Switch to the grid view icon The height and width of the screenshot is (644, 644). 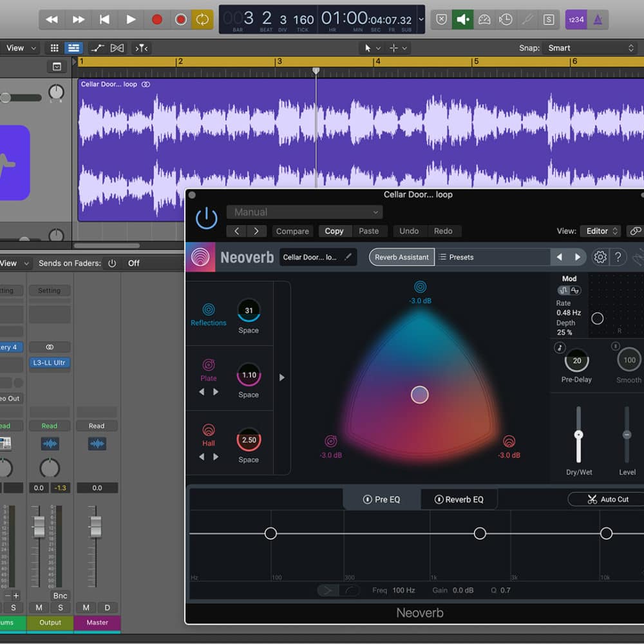coord(54,48)
